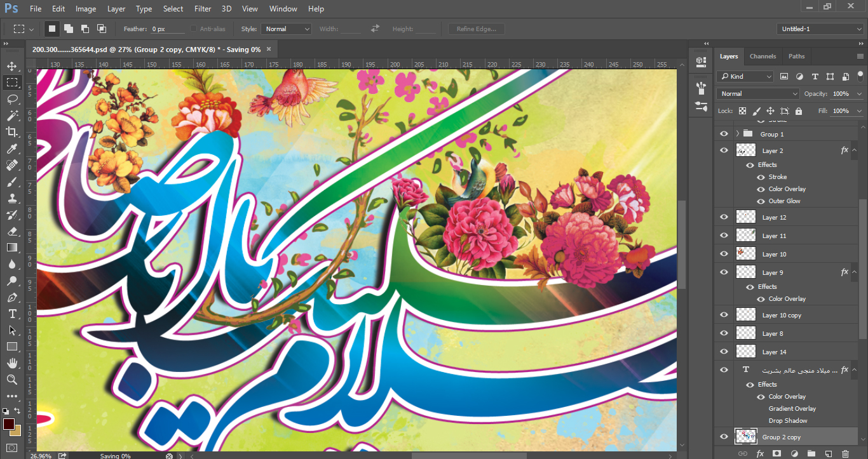Select the Healing Brush tool

(12, 165)
